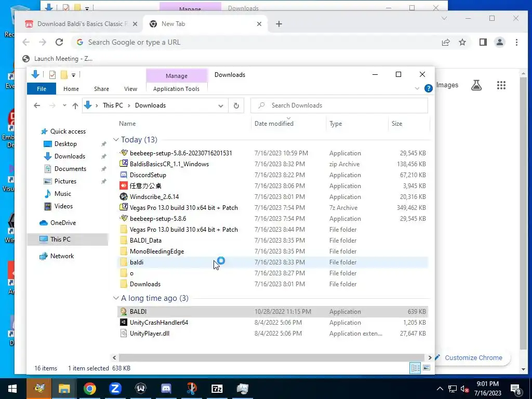Switch to large thumbnails view icon

(427, 368)
